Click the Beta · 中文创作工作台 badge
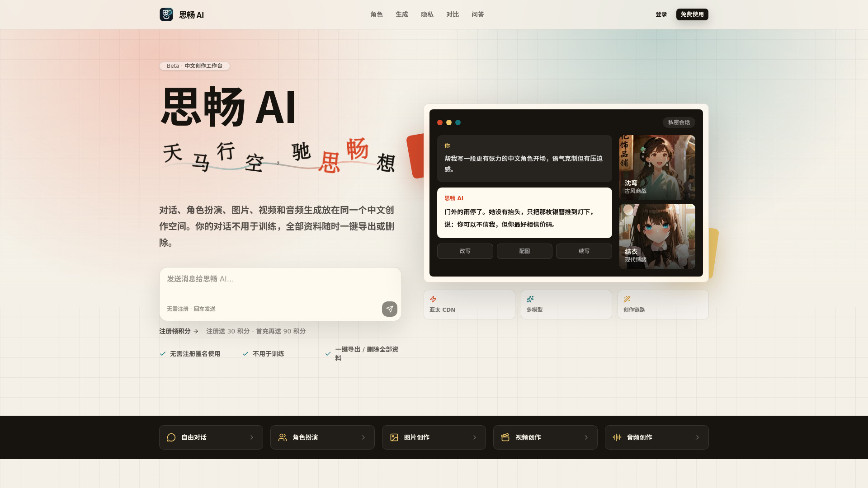 point(194,66)
